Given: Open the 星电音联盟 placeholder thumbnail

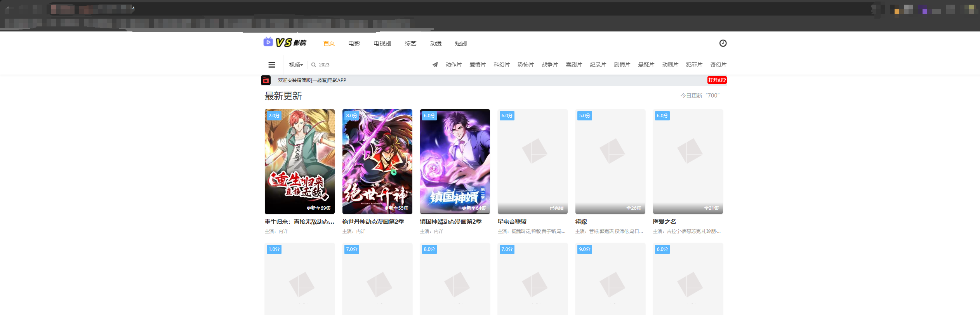Looking at the screenshot, I should pos(533,162).
